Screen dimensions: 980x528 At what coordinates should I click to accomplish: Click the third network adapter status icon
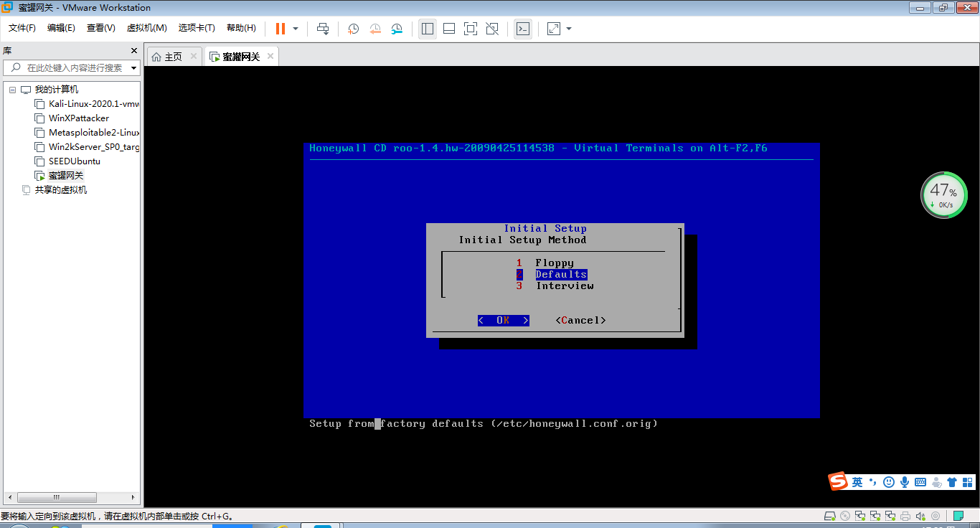(x=890, y=516)
